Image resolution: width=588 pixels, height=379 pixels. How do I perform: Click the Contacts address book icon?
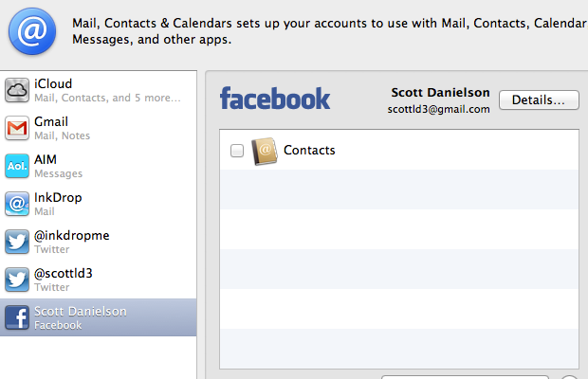tap(265, 151)
